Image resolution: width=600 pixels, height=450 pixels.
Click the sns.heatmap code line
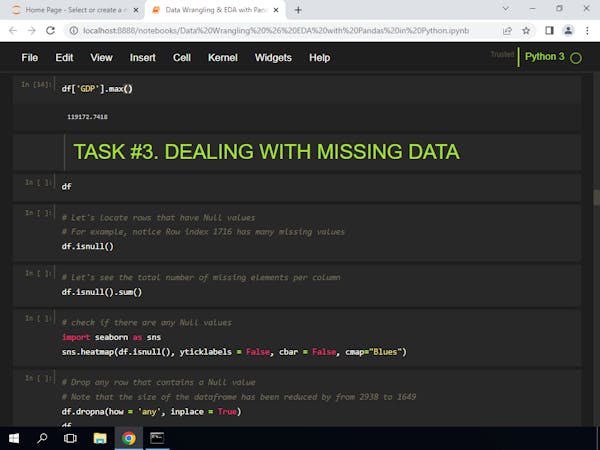[x=234, y=352]
